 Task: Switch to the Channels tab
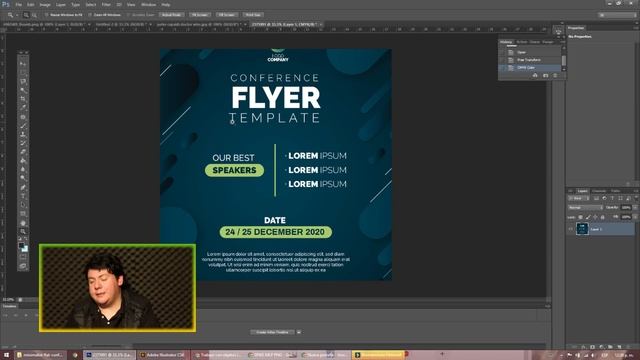point(599,191)
